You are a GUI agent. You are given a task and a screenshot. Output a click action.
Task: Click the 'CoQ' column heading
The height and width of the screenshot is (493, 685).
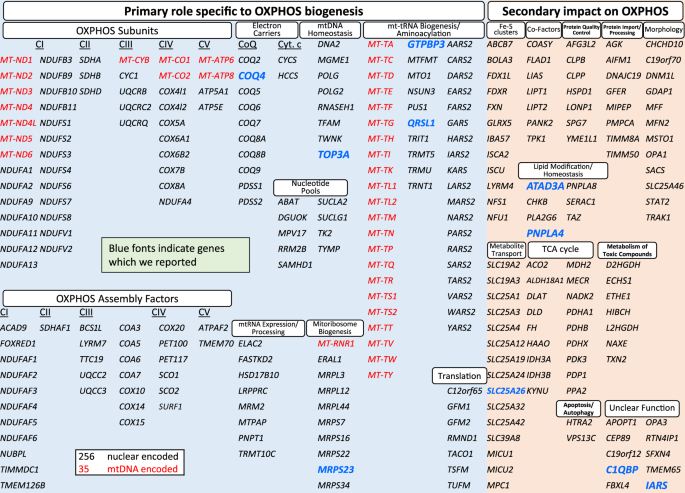(247, 45)
